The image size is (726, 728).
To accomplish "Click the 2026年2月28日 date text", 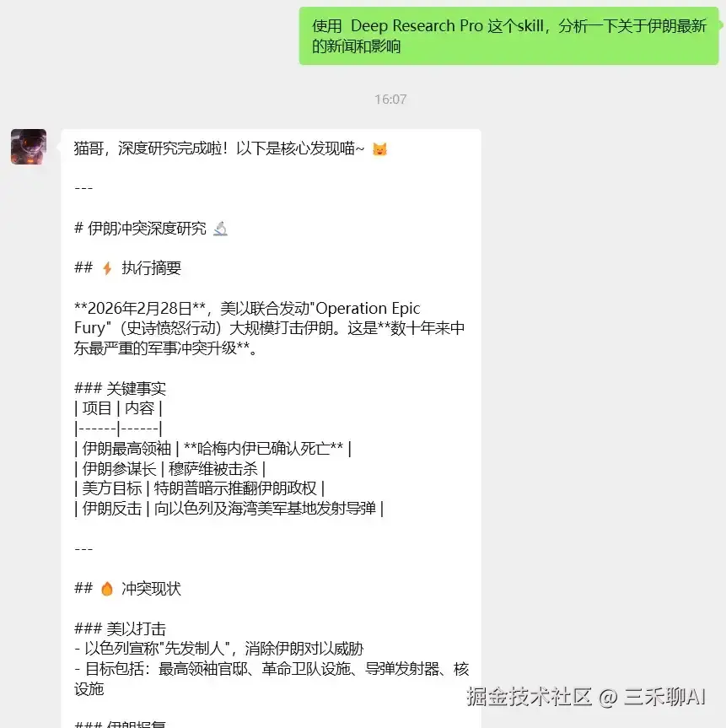I will pyautogui.click(x=140, y=308).
